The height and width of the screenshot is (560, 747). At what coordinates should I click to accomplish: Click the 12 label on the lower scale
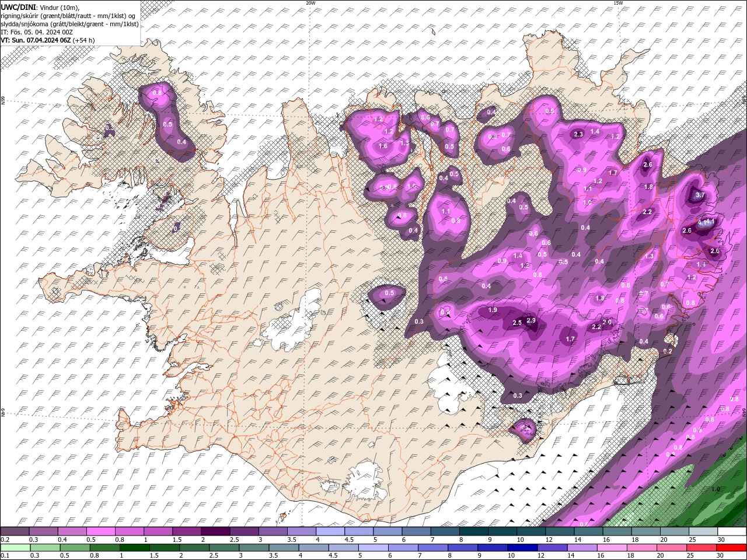540,556
